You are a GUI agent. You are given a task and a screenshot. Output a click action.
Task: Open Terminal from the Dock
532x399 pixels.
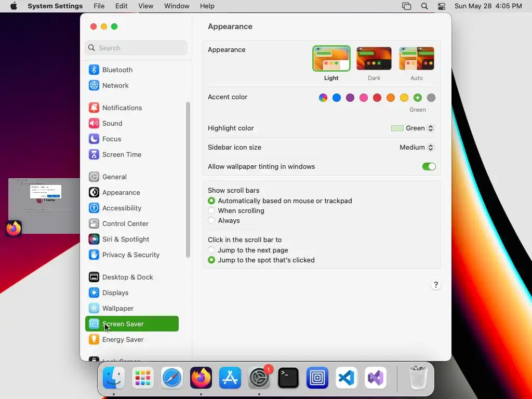(288, 378)
